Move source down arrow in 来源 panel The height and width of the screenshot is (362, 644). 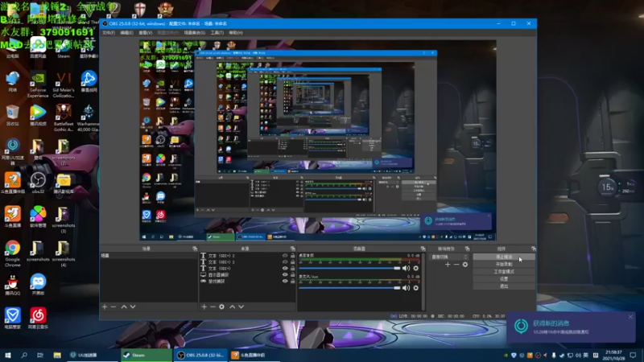pyautogui.click(x=241, y=306)
